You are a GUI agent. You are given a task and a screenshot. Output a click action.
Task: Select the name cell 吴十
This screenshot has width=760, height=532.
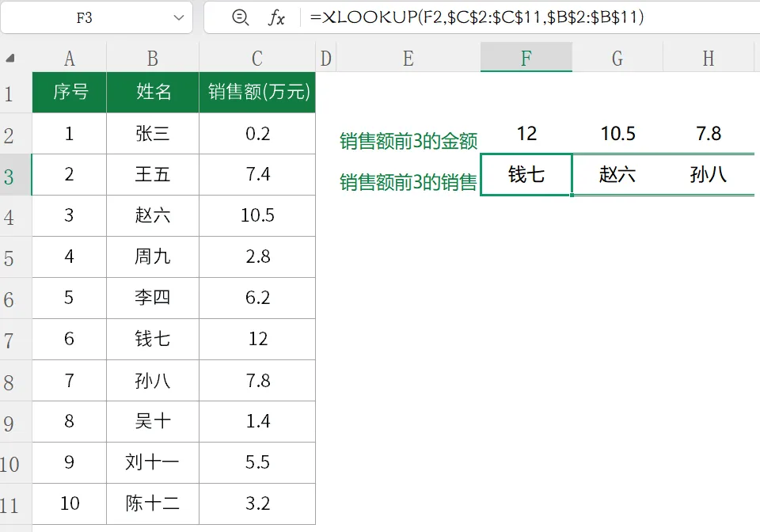pos(153,421)
